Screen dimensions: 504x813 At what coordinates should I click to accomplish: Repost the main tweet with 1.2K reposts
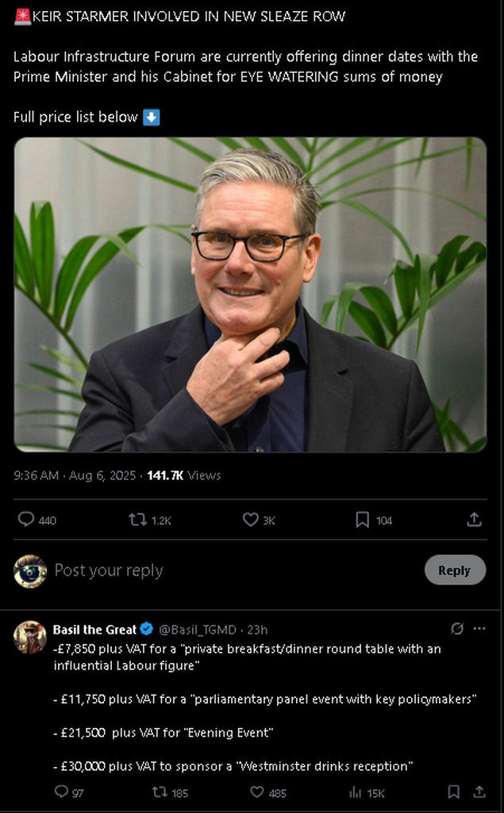138,519
